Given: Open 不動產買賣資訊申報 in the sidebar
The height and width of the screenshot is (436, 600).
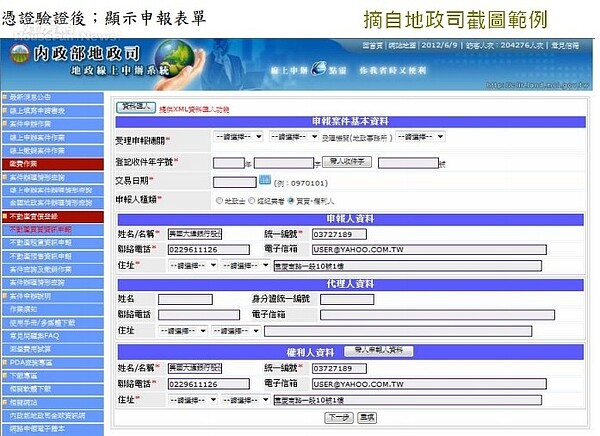Looking at the screenshot, I should click(52, 229).
